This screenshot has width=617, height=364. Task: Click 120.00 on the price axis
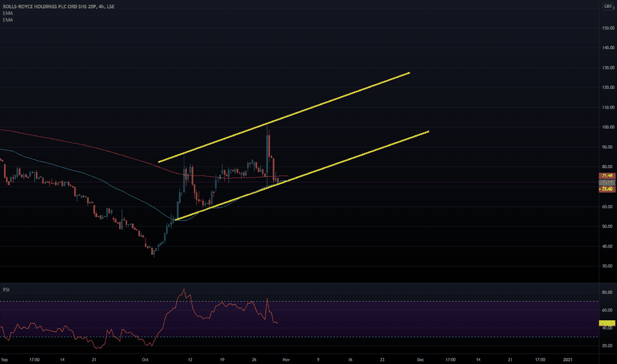[x=608, y=87]
